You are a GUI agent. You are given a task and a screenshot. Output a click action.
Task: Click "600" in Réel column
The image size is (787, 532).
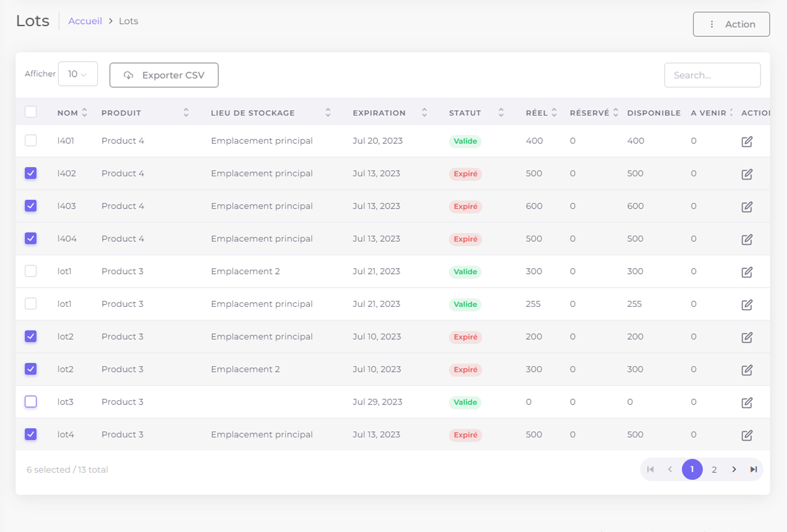(x=534, y=206)
